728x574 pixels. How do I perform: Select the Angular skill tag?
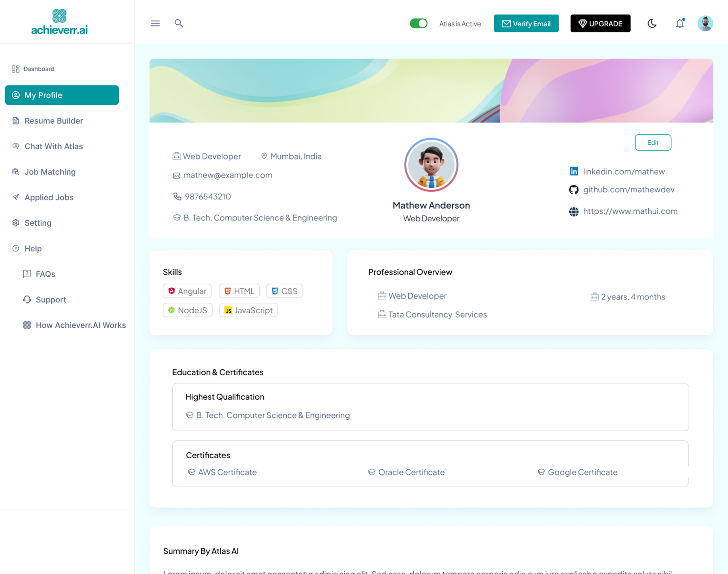point(187,291)
